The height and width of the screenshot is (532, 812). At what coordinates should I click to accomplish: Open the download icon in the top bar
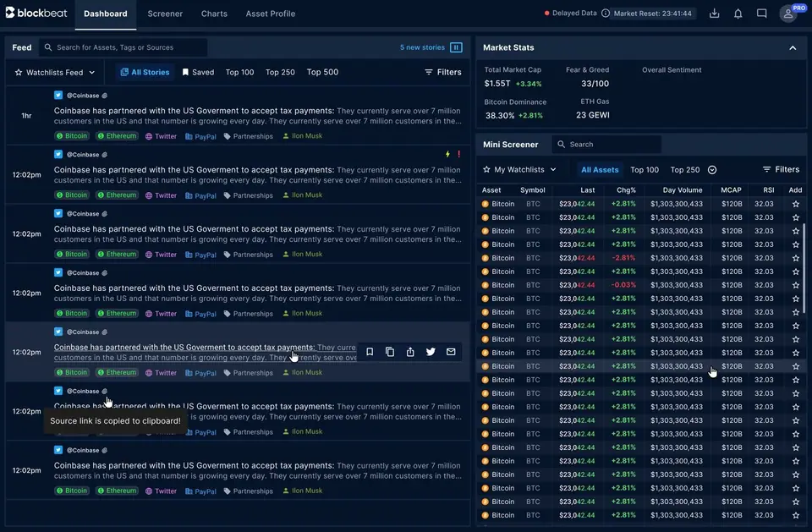point(714,14)
